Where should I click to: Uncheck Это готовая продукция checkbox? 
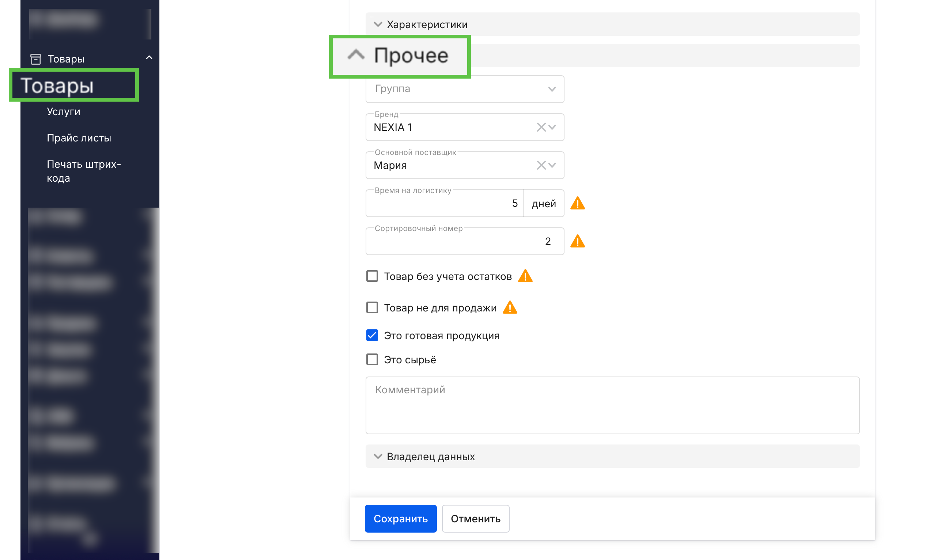point(372,335)
